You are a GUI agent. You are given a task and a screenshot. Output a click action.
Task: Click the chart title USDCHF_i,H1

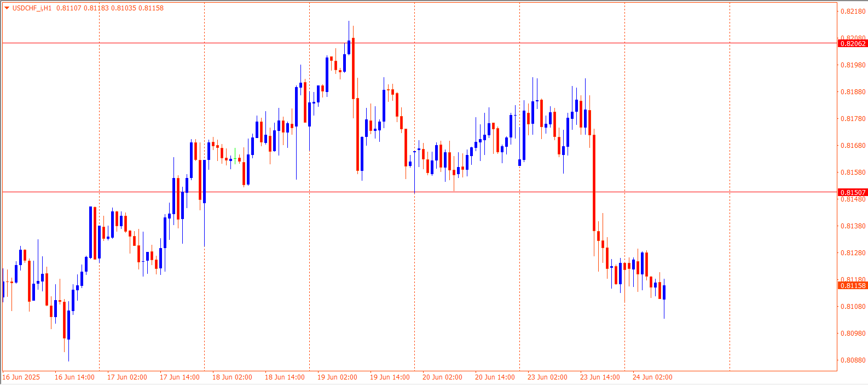32,8
